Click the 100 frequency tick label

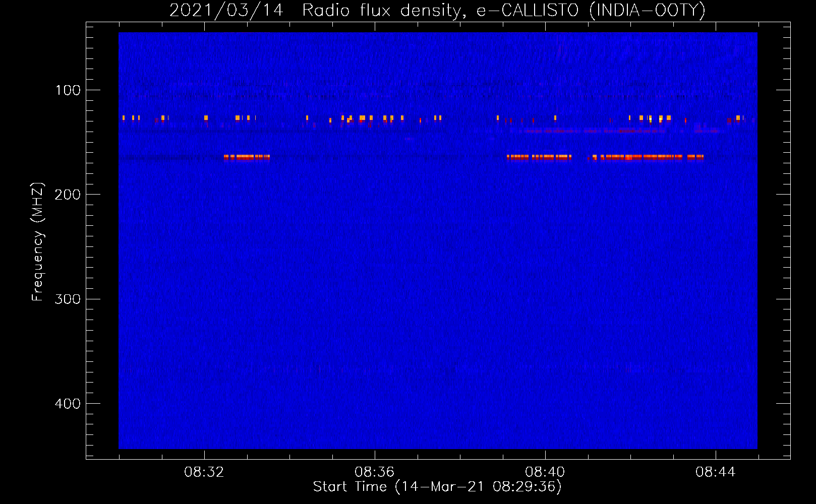click(68, 90)
